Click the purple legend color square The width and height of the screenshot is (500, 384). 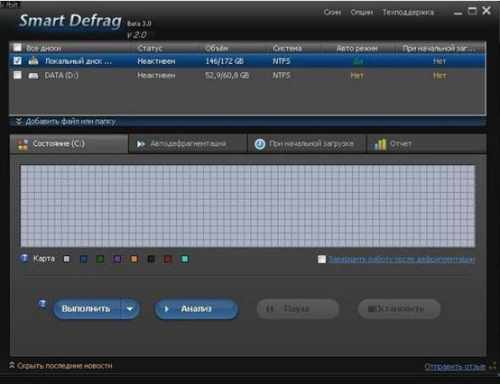tap(117, 259)
